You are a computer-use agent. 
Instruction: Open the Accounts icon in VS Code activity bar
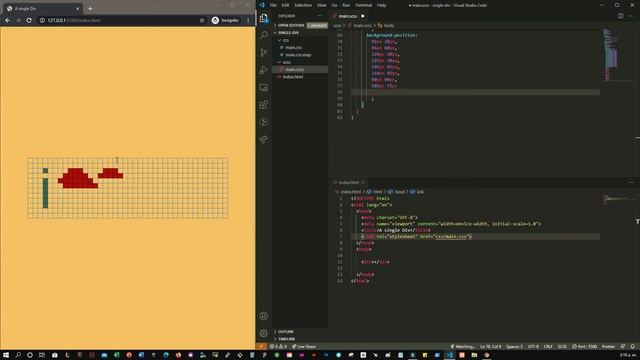point(264,316)
